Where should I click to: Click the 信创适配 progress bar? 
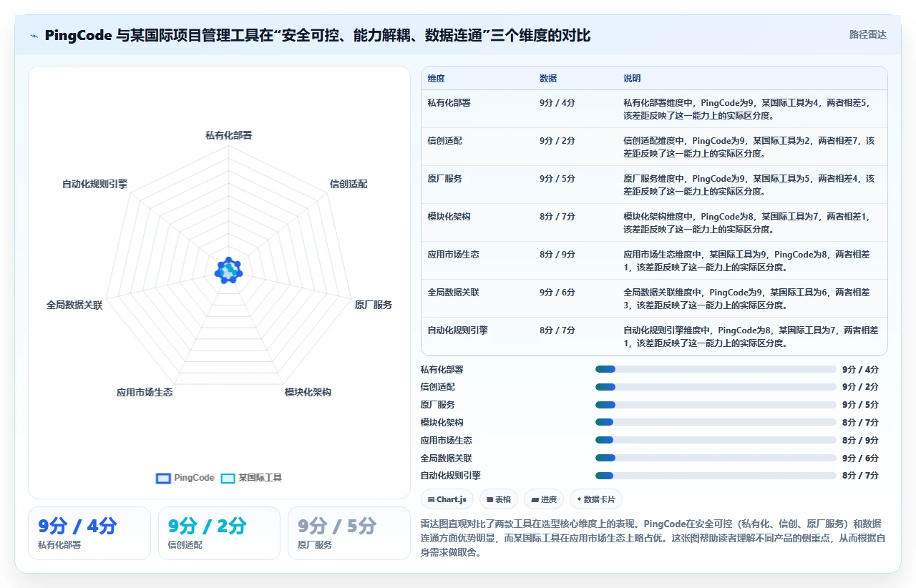point(716,387)
